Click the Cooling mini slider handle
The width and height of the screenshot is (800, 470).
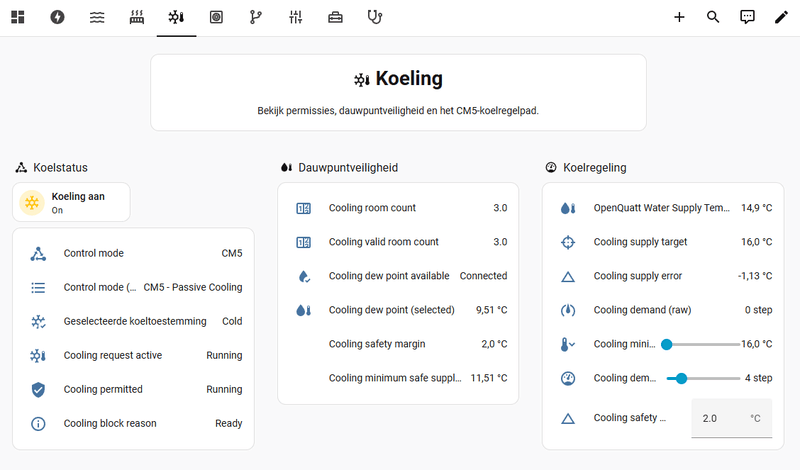point(666,344)
